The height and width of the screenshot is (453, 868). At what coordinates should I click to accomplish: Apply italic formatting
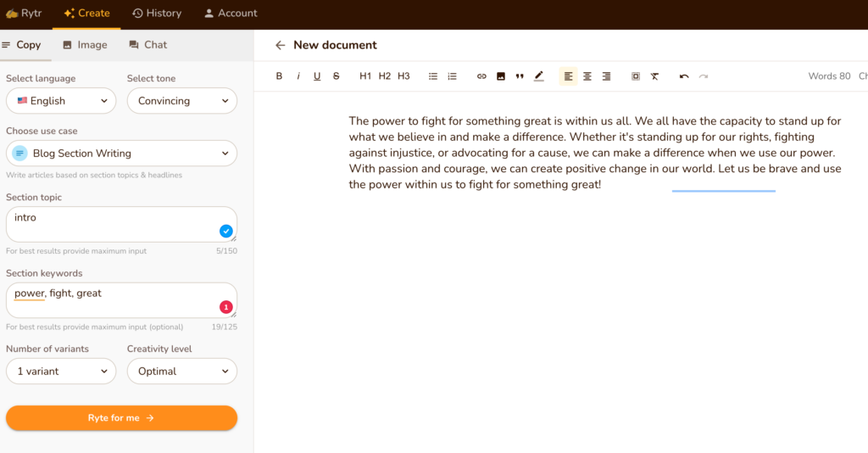(298, 76)
